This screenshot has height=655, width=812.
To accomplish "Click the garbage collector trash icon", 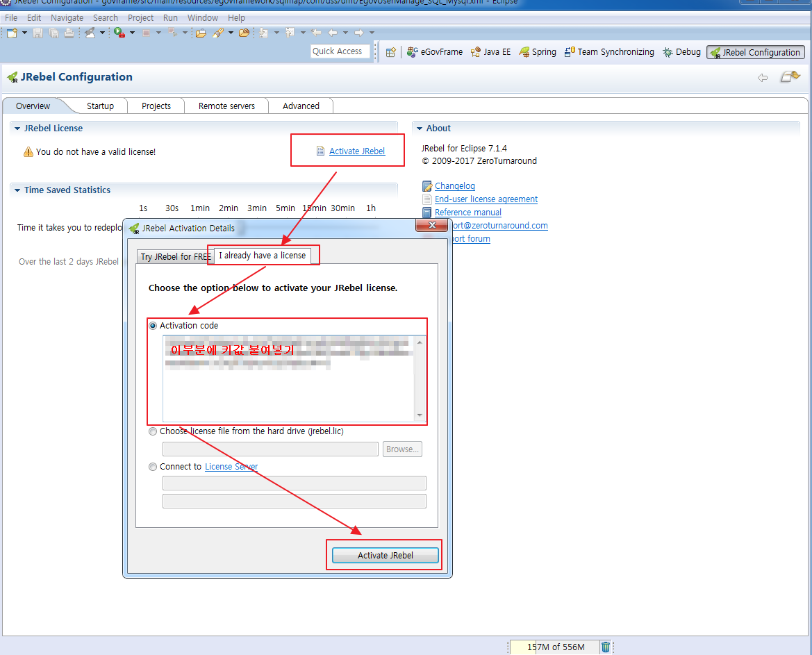I will (x=606, y=647).
